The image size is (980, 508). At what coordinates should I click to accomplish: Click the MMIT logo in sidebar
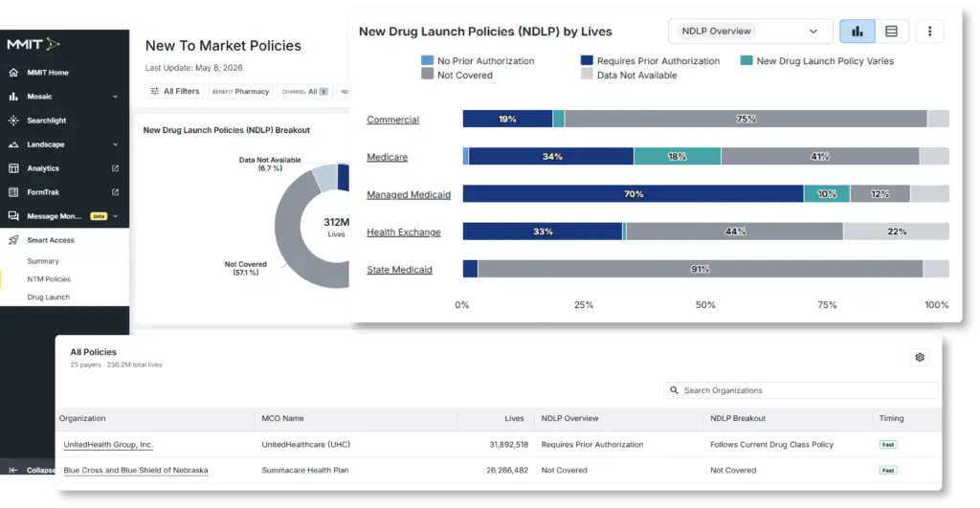(33, 44)
